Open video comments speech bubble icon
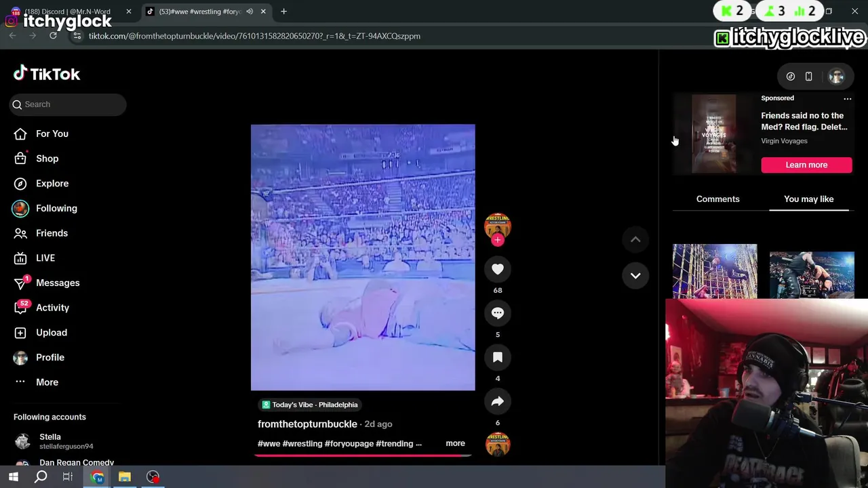868x488 pixels. point(497,313)
